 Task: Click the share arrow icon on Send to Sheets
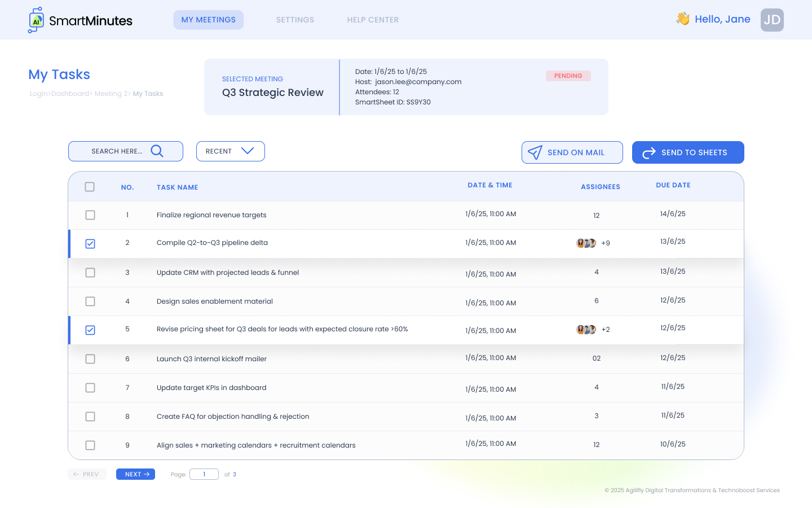[x=649, y=152]
